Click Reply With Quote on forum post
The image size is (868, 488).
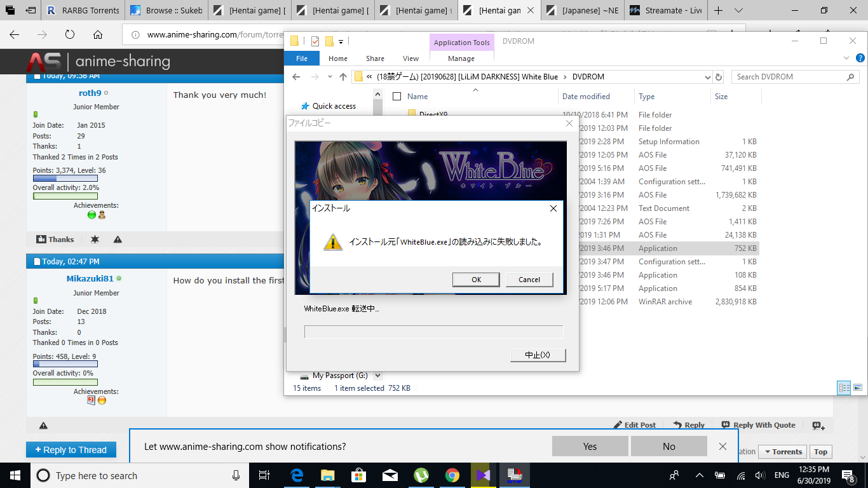click(759, 425)
